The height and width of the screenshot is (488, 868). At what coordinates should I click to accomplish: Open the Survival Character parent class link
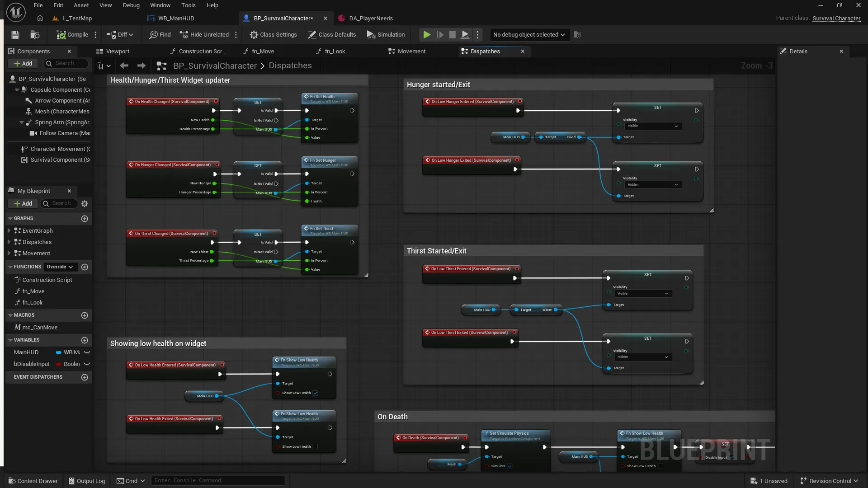(x=836, y=19)
